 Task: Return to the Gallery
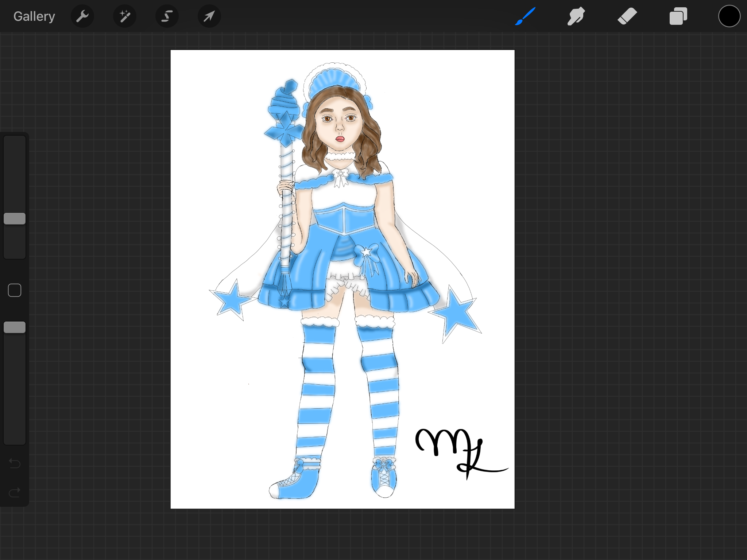click(34, 16)
